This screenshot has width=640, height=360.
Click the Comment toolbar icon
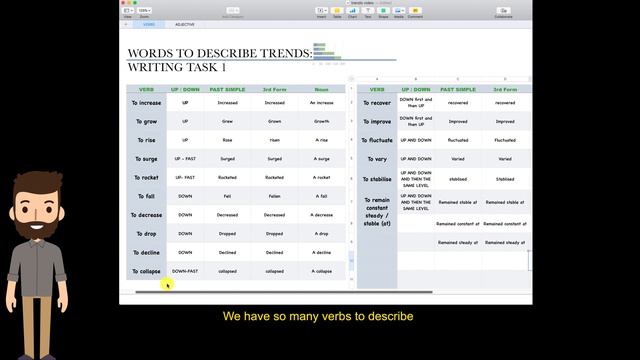(415, 11)
